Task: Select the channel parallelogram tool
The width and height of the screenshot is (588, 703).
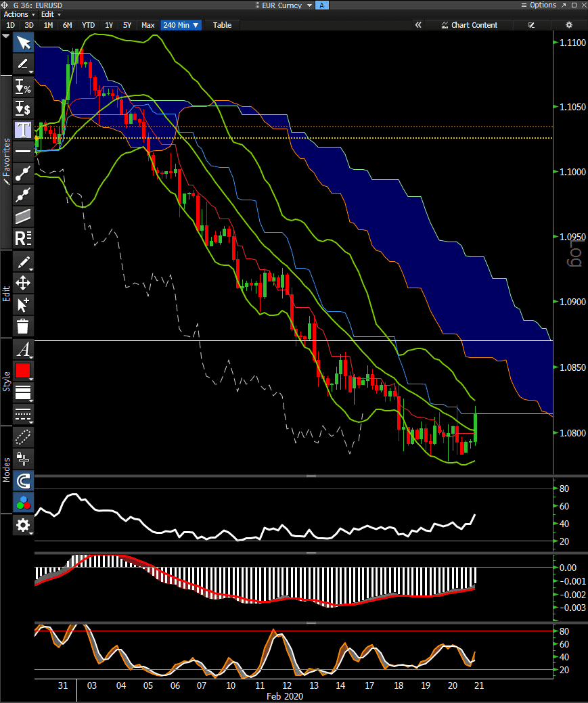Action: tap(23, 216)
